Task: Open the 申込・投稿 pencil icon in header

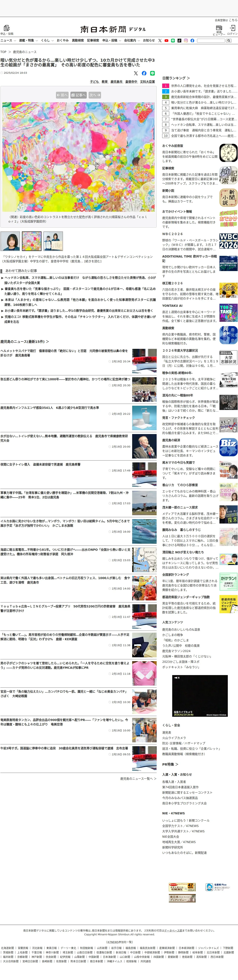Action: pos(7,28)
